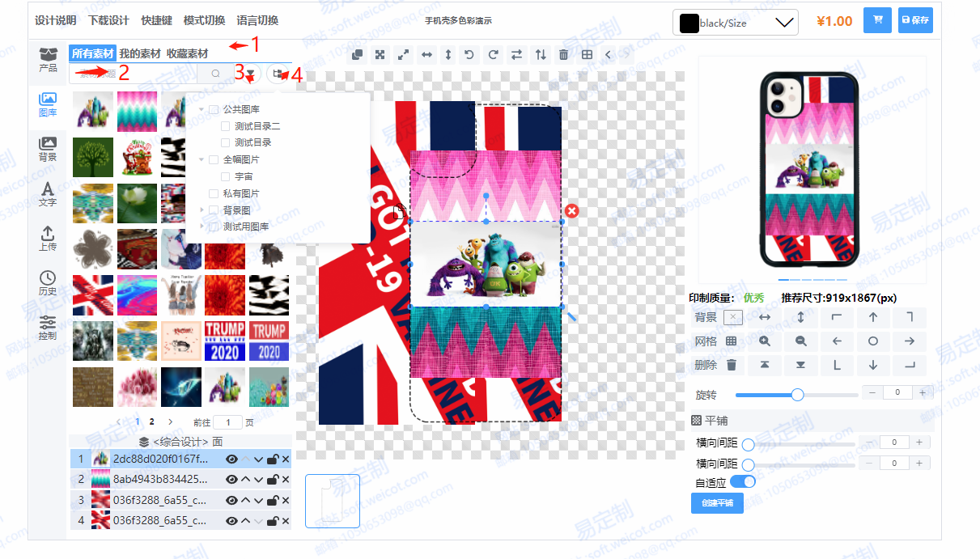This screenshot has height=559, width=980.
Task: Select the 文字 text tool
Action: (x=48, y=194)
